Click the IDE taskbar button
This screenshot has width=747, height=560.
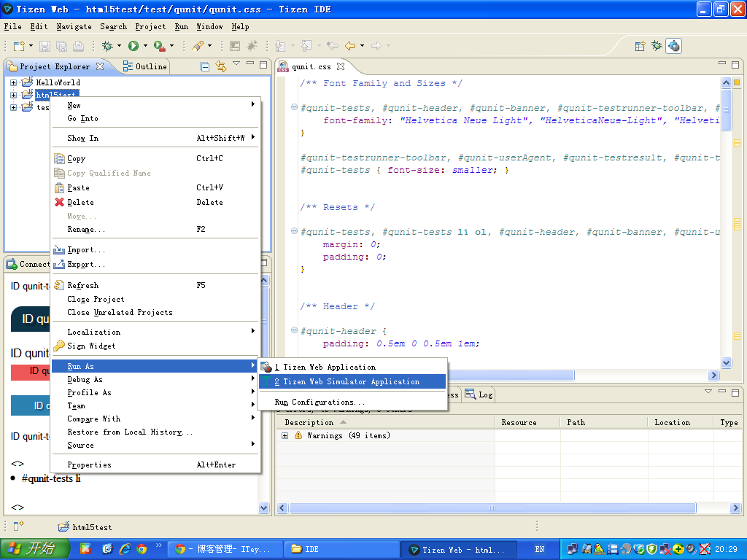pos(341,549)
